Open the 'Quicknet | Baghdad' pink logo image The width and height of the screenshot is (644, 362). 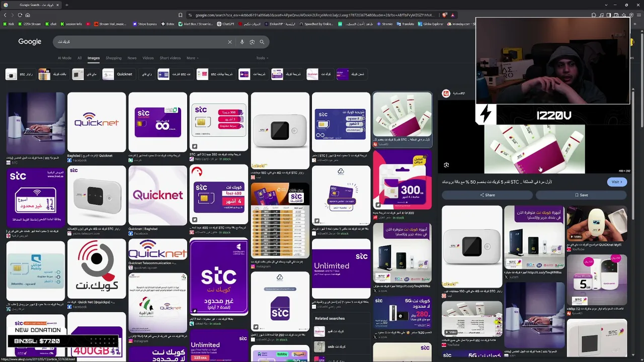click(157, 196)
